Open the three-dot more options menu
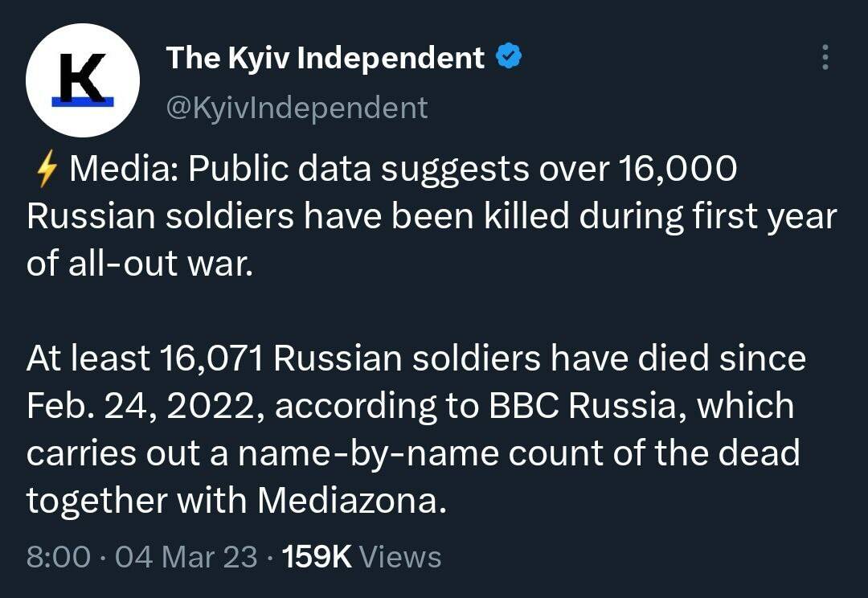 (x=825, y=57)
